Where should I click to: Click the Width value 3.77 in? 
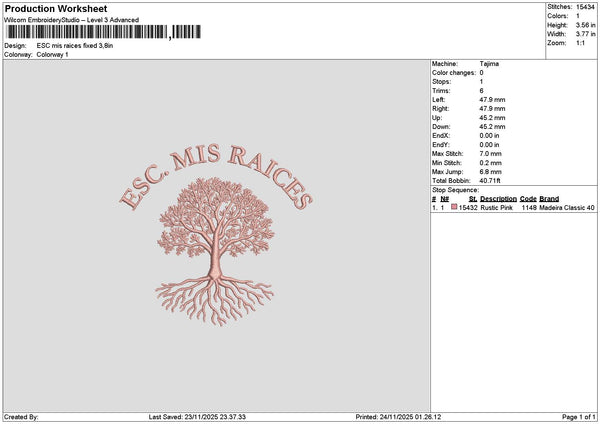(x=585, y=34)
